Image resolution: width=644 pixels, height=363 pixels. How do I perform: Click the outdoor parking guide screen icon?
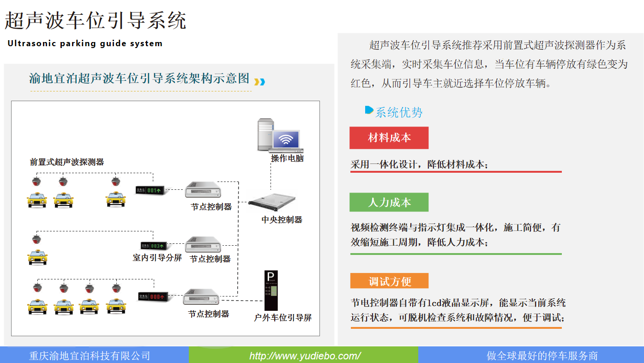pyautogui.click(x=271, y=290)
